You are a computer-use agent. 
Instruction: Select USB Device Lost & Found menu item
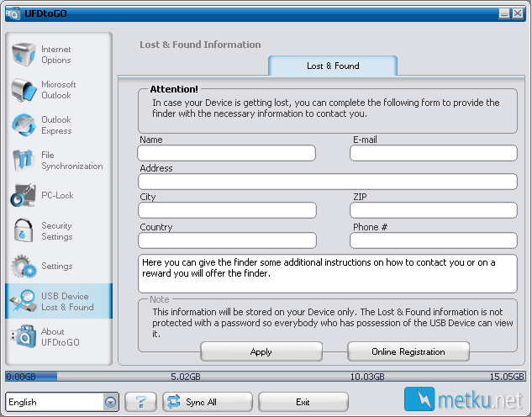[x=59, y=301]
